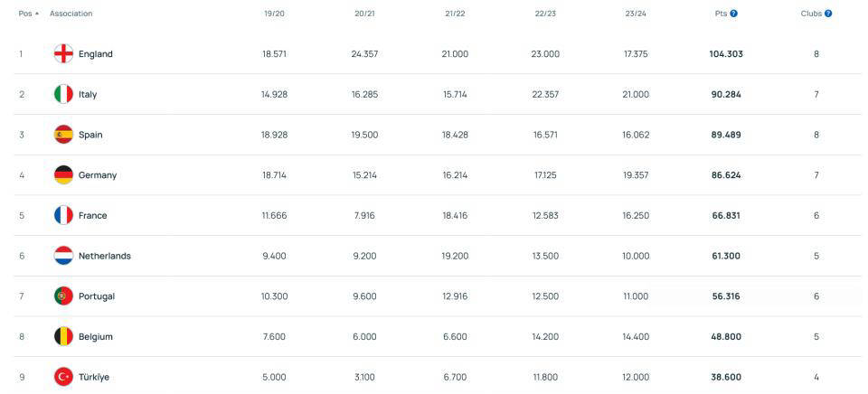This screenshot has height=394, width=868.
Task: Open the Pts help question-mark icon
Action: tap(734, 14)
